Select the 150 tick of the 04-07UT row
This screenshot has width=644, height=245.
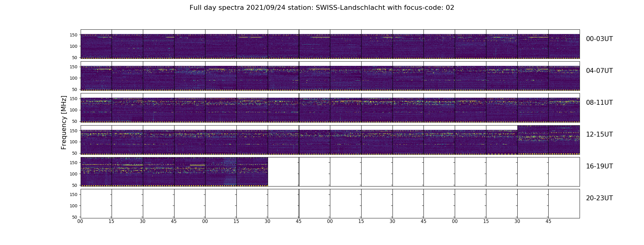(x=74, y=67)
